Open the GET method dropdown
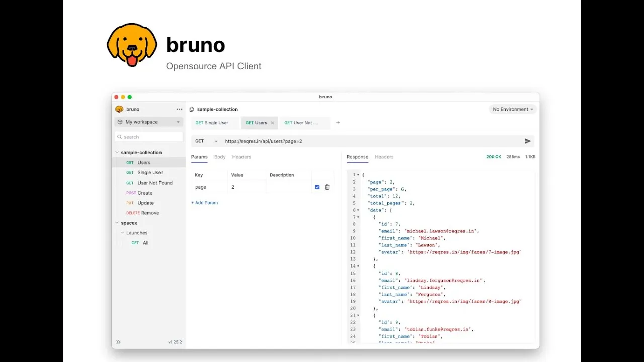 tap(206, 141)
